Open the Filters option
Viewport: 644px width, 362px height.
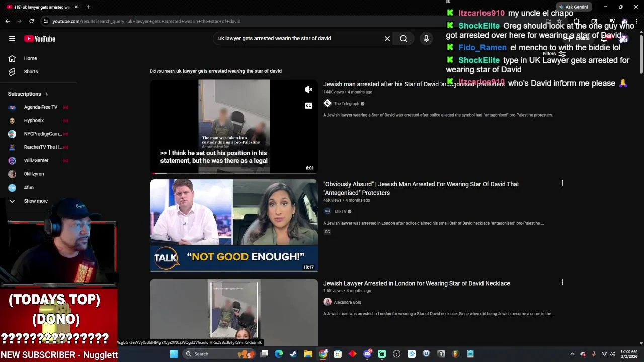tap(554, 54)
